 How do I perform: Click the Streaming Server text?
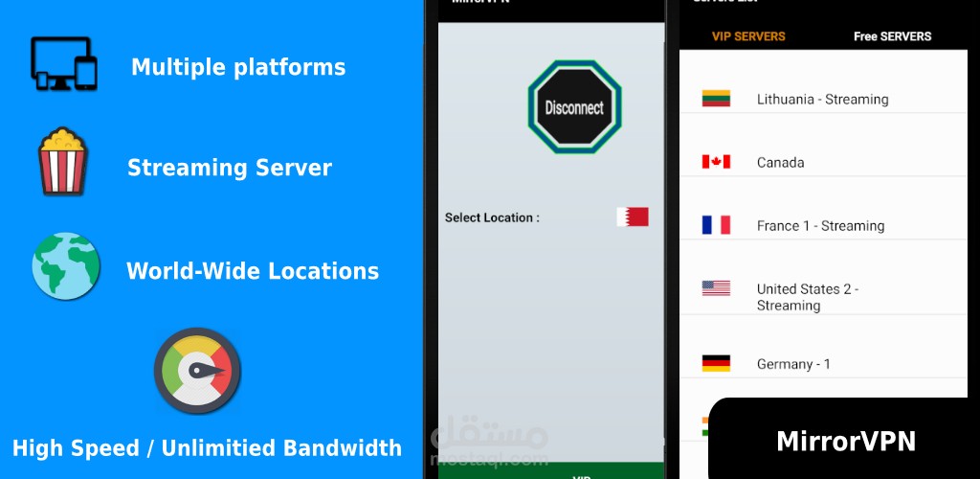[x=230, y=168]
